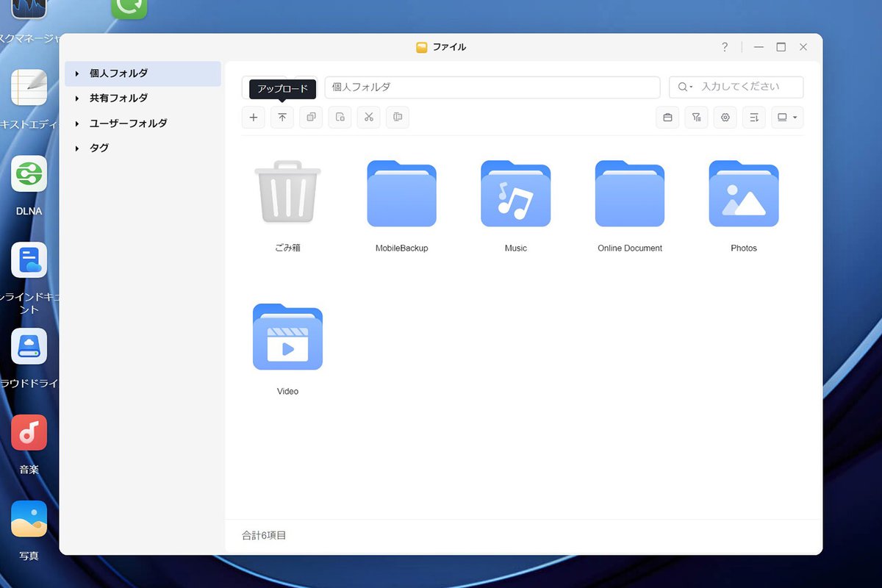
Task: Click the scissors cut icon
Action: point(369,118)
